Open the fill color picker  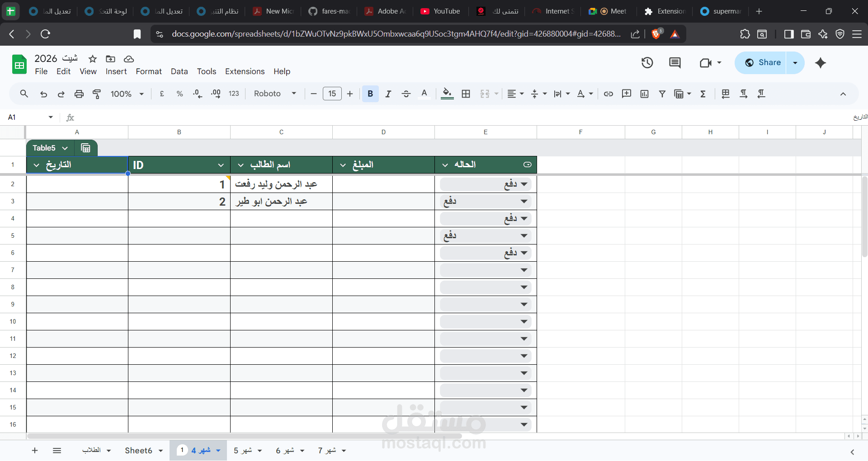(447, 94)
